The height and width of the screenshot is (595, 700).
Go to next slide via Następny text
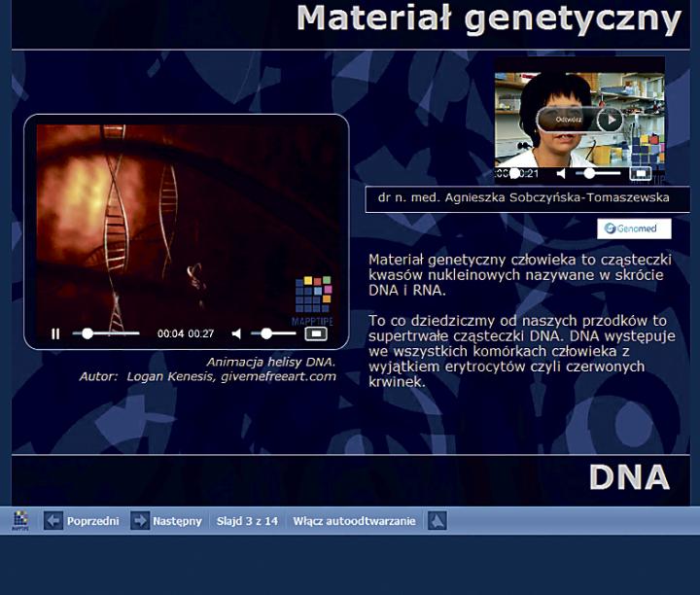(177, 521)
